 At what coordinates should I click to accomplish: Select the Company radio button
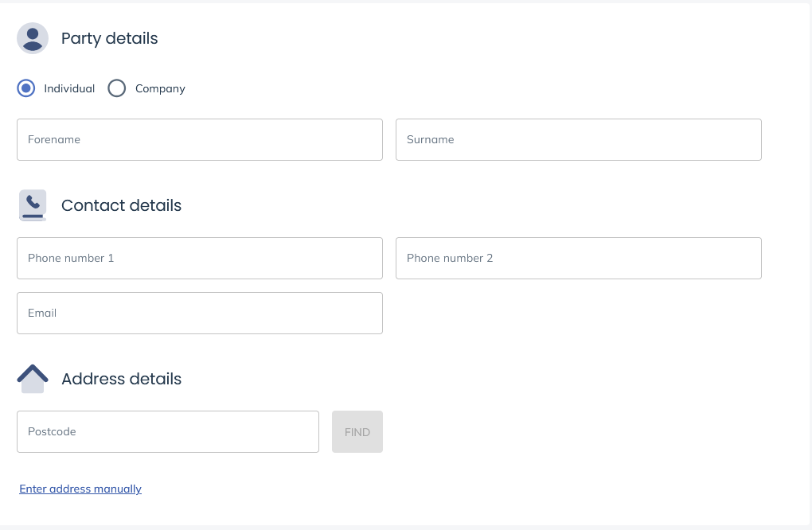117,88
